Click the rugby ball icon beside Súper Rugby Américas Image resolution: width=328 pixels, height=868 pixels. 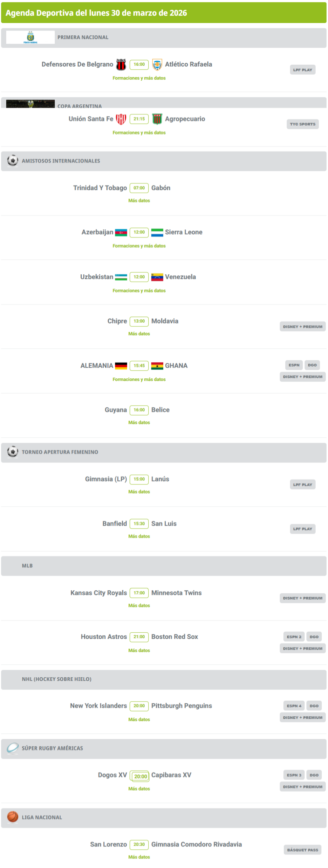[x=13, y=748]
